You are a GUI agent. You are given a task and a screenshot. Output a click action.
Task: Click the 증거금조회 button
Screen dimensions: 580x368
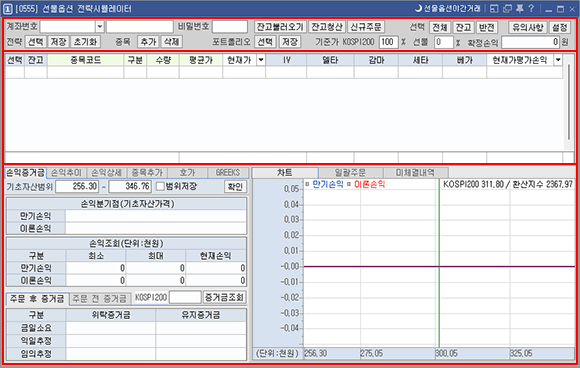pyautogui.click(x=224, y=297)
